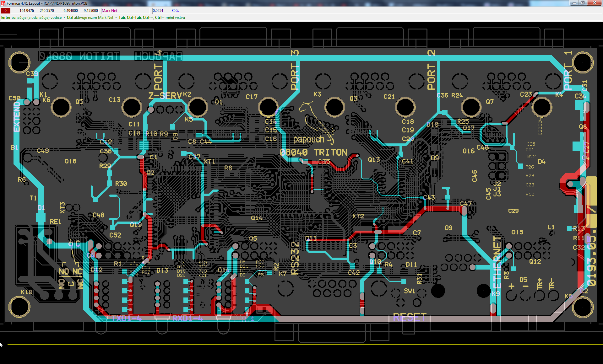Select inductor L1 label
Viewport: 603px width, 364px height.
[x=551, y=227]
